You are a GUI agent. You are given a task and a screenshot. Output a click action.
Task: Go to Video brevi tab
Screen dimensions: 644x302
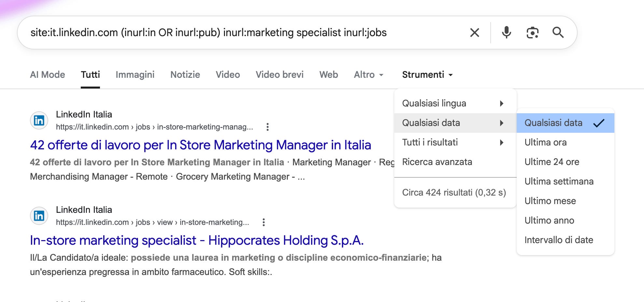280,75
